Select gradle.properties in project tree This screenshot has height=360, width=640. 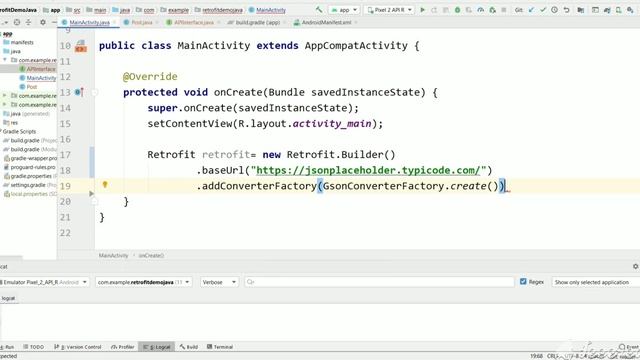[31, 176]
